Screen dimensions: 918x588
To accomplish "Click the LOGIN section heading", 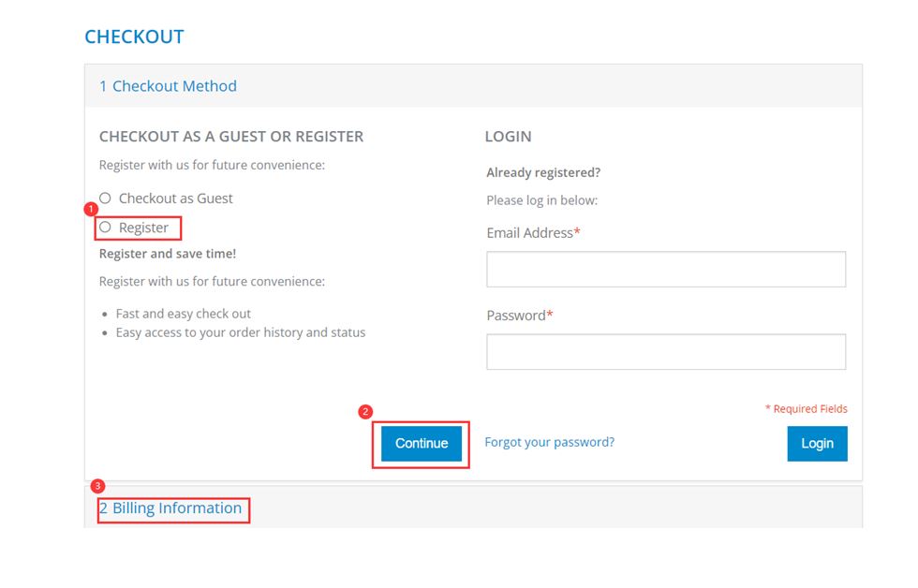I will [508, 137].
